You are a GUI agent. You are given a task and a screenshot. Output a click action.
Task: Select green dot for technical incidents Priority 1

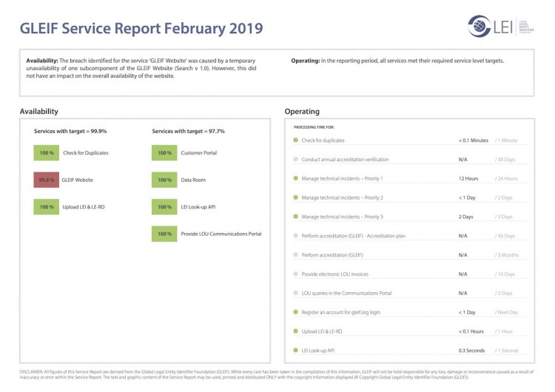(295, 178)
